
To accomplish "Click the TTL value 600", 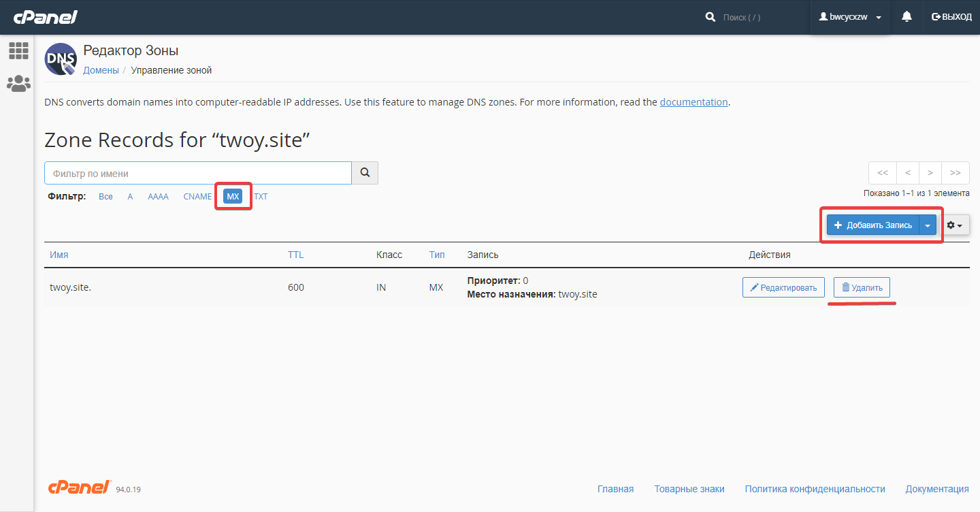I will 296,287.
